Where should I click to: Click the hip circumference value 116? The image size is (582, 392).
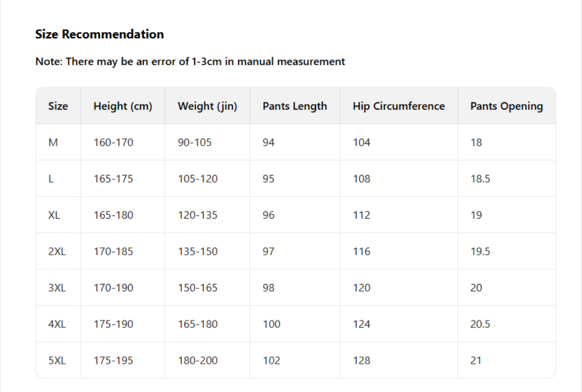(x=362, y=251)
